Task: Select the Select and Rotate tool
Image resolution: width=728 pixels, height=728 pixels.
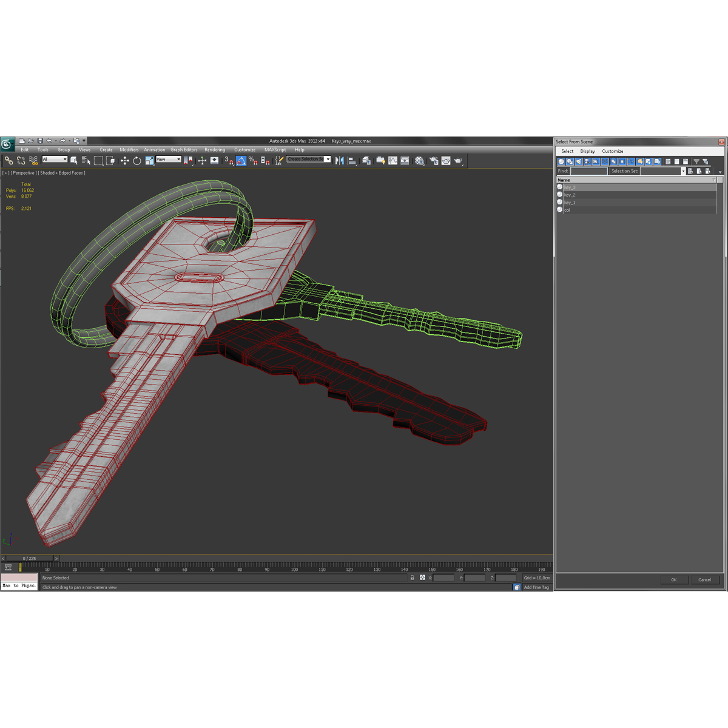Action: (136, 160)
